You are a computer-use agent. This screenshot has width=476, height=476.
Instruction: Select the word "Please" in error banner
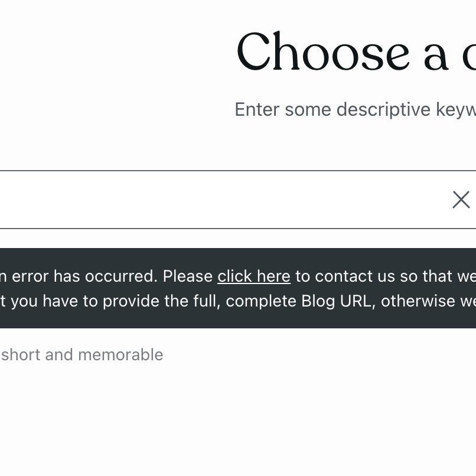coord(188,276)
